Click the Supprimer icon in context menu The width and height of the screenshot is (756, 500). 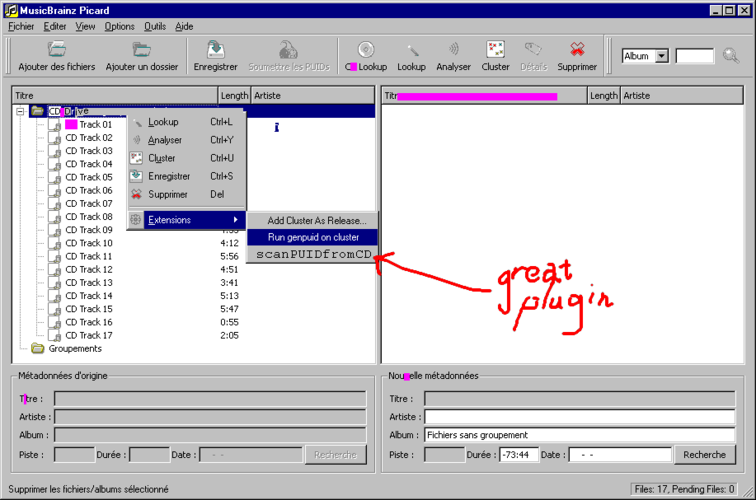pyautogui.click(x=136, y=194)
